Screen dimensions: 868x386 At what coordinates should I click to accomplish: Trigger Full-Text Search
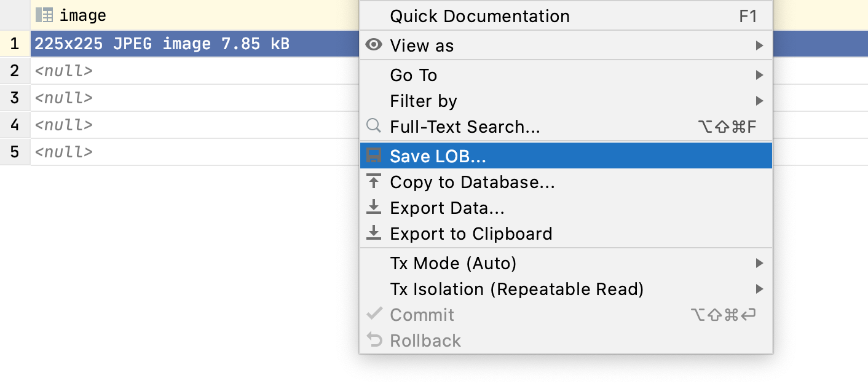[x=465, y=126]
